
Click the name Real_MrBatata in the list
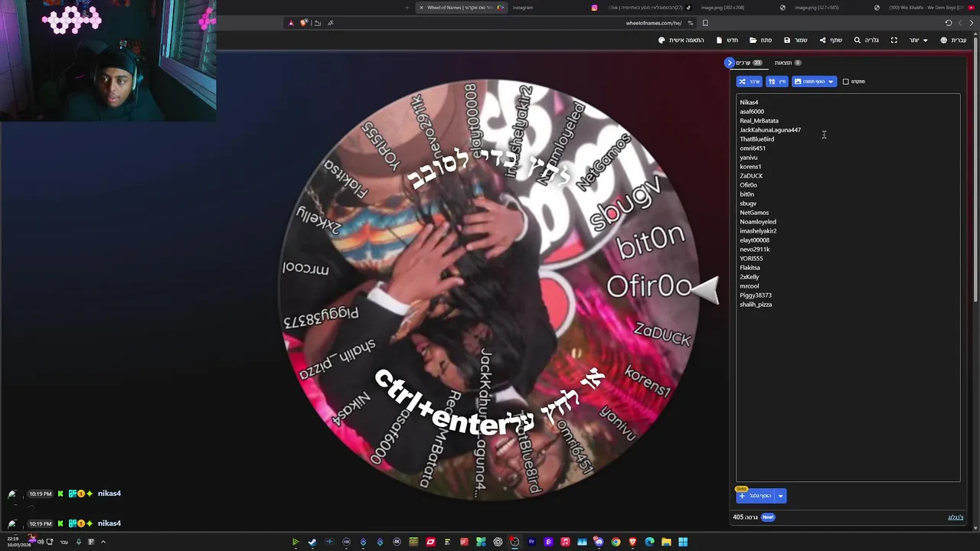759,121
